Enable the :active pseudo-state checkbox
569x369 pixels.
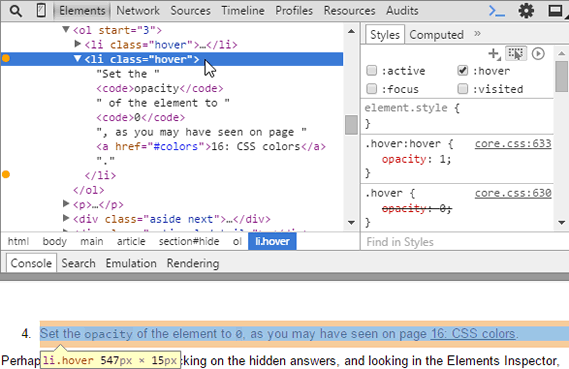point(372,70)
